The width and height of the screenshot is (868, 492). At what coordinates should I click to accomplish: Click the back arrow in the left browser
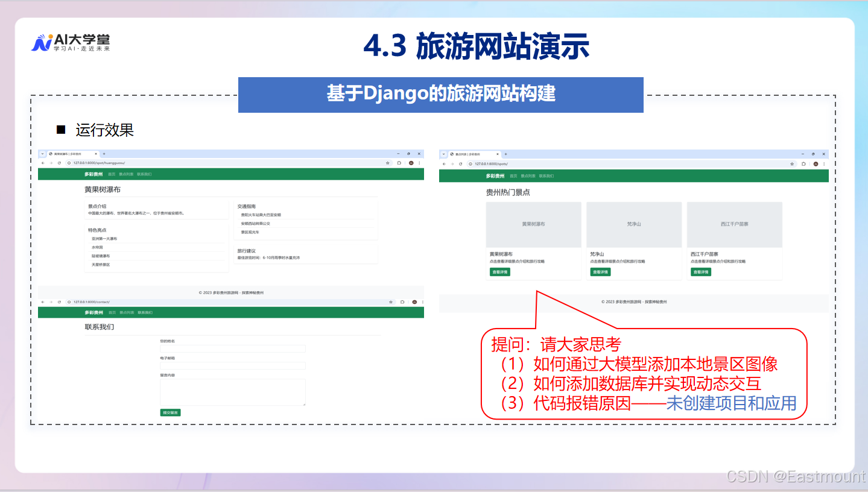coord(42,163)
